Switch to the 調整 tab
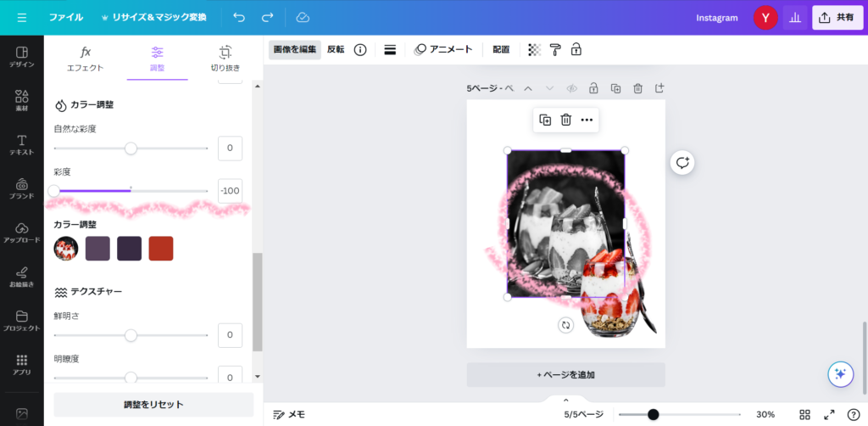Screen dimensions: 868x426 (x=157, y=59)
